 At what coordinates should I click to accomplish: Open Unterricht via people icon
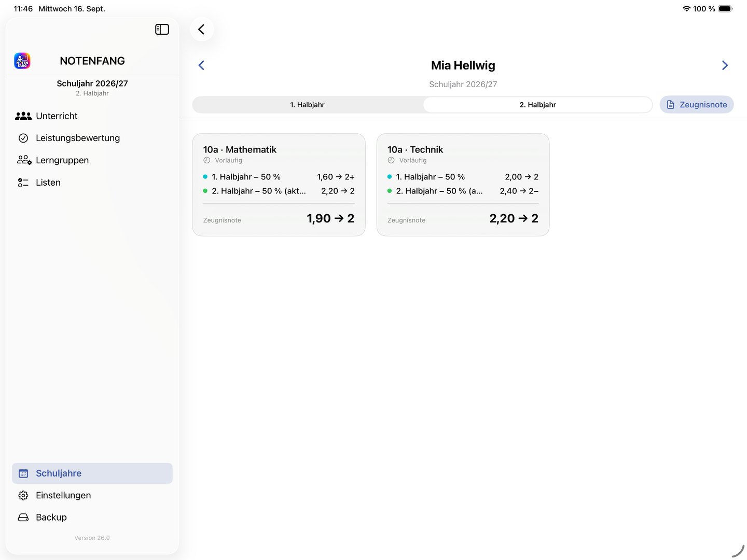[23, 116]
